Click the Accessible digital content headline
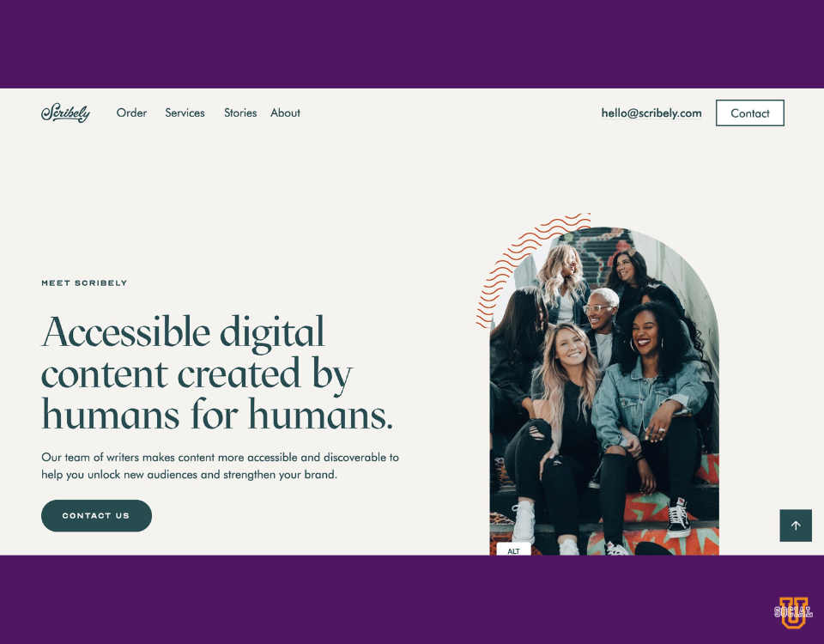Screen dimensions: 824x644 (x=217, y=373)
